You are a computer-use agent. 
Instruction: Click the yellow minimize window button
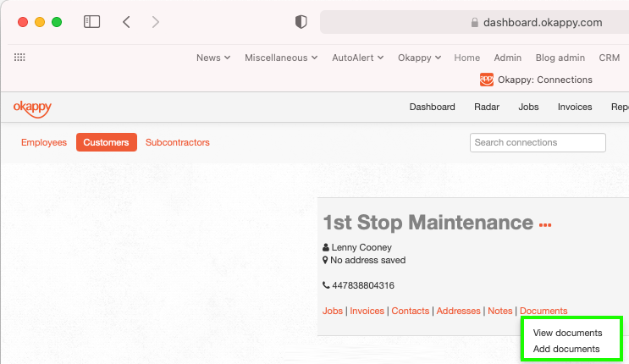[x=40, y=22]
